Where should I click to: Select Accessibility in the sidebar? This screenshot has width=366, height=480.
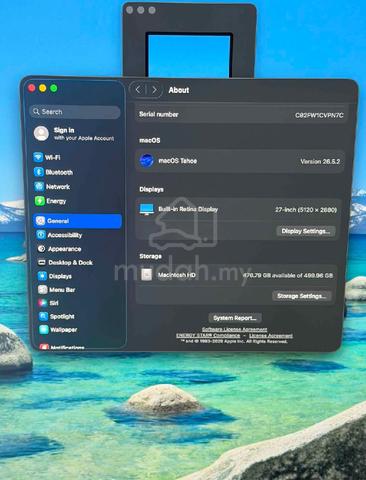[x=59, y=235]
